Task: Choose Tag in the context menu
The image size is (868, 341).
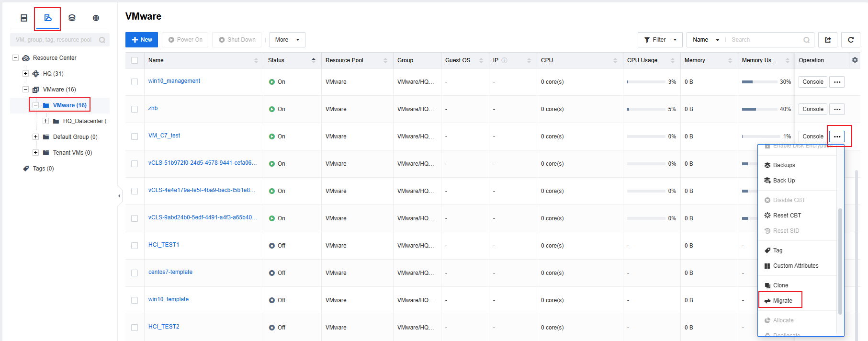Action: (778, 250)
